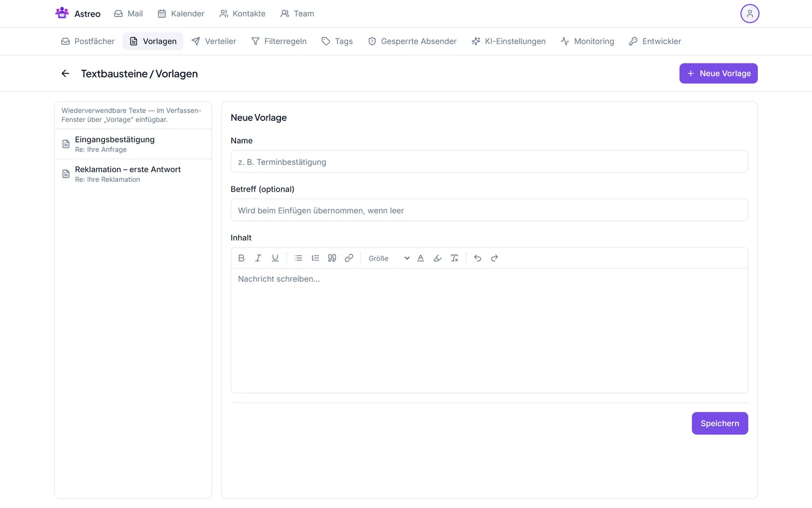
Task: Insert a bulleted list
Action: coord(298,258)
